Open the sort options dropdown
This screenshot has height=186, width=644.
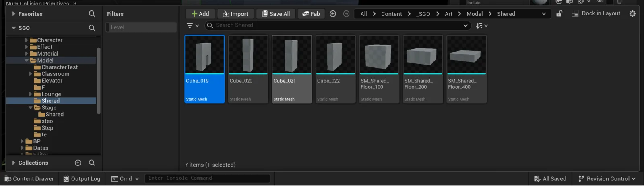click(482, 25)
